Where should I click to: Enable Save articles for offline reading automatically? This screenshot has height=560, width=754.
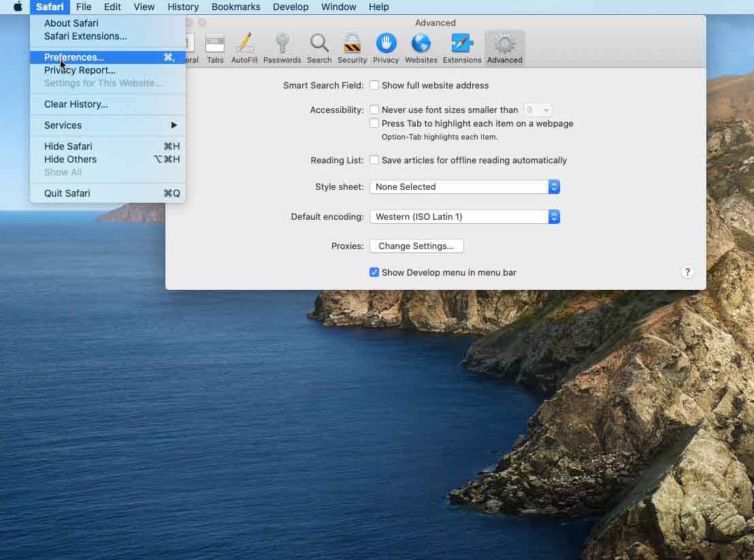click(x=374, y=160)
